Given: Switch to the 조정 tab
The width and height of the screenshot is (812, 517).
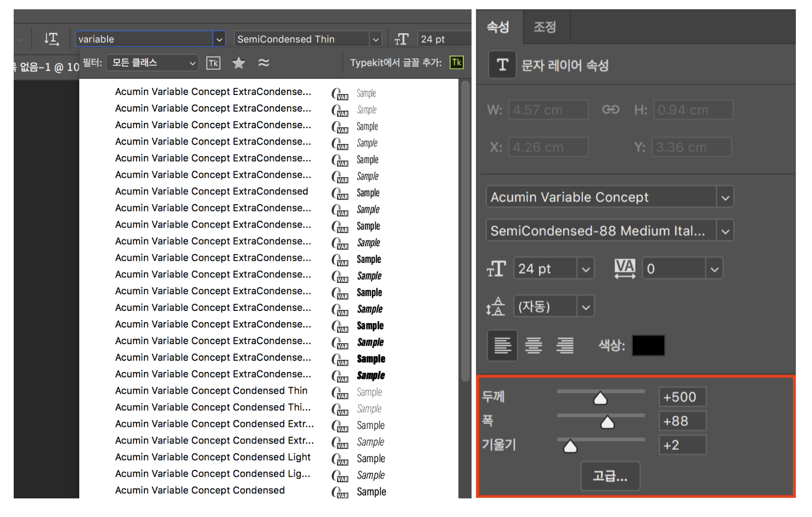Looking at the screenshot, I should tap(545, 26).
